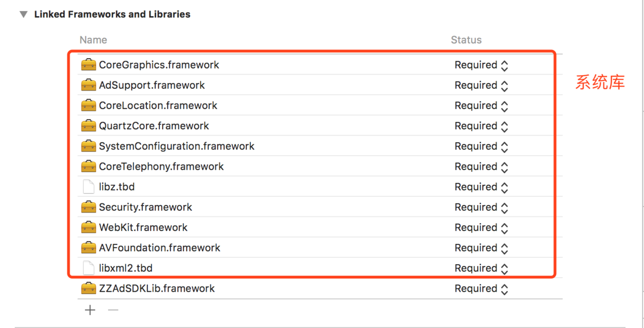Click the Linked Frameworks and Libraries heading
Screen dimensions: 644x328
112,15
